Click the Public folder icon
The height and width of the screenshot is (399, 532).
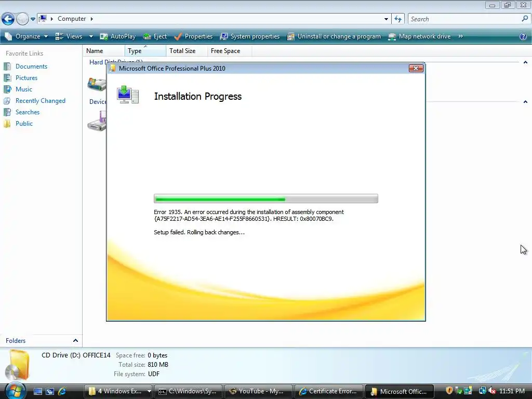tap(7, 124)
